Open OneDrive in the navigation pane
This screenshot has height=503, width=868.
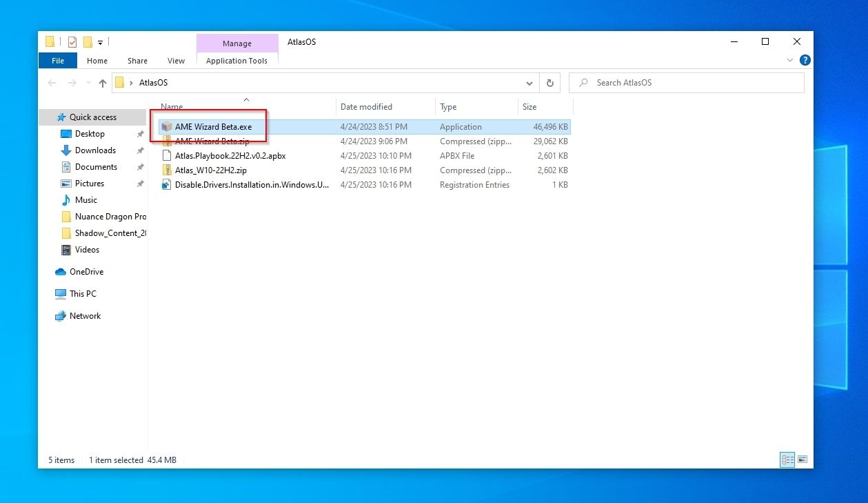tap(86, 272)
